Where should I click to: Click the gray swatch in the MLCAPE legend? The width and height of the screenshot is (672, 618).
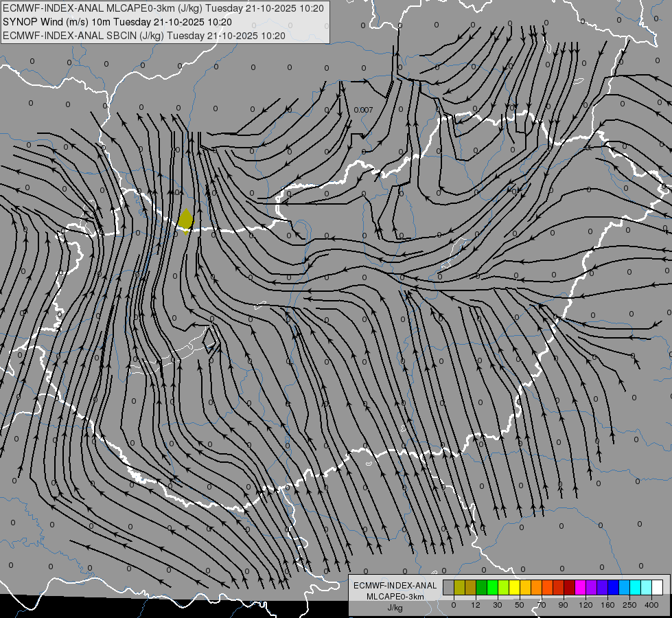tap(449, 587)
